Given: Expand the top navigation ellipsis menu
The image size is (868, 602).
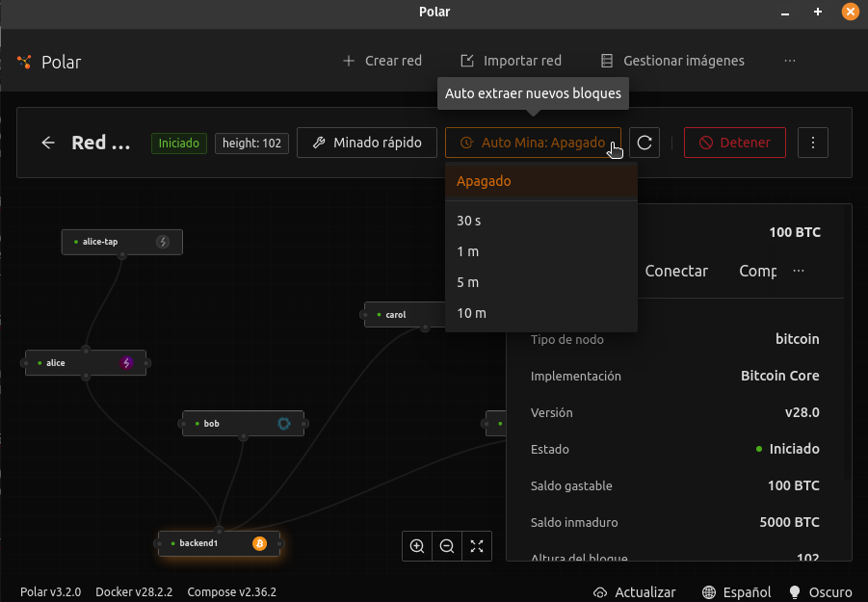Looking at the screenshot, I should click(790, 61).
